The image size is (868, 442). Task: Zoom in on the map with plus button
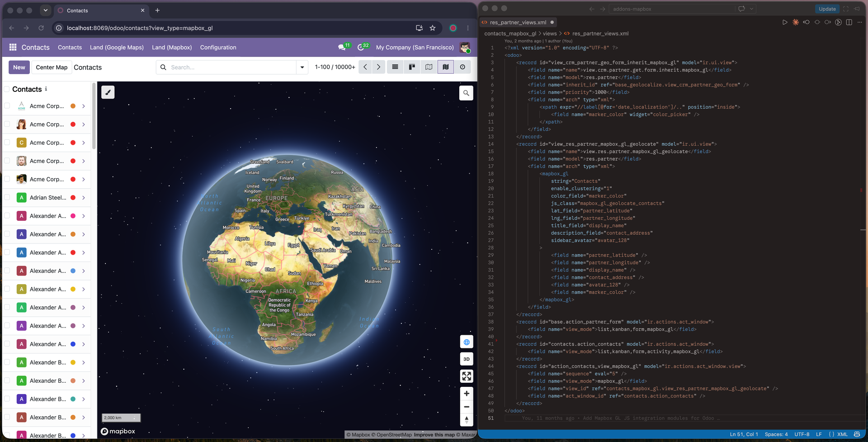[x=467, y=394]
